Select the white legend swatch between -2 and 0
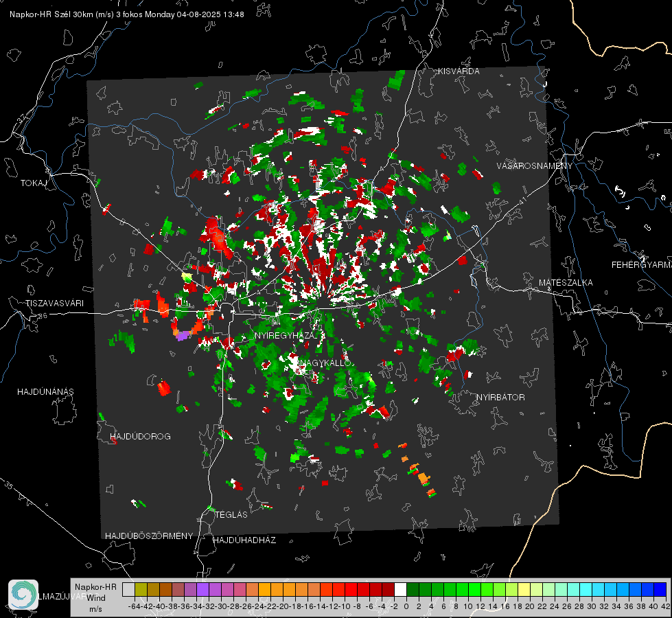 [400, 589]
